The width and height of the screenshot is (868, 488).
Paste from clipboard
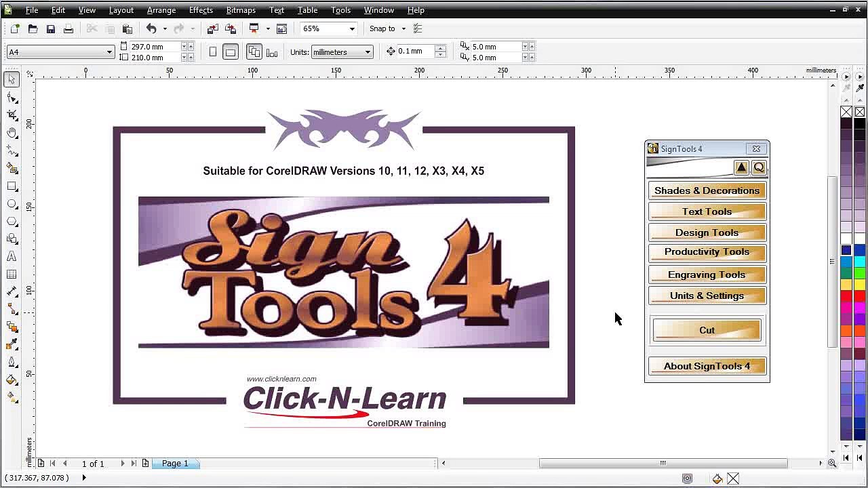click(x=127, y=28)
